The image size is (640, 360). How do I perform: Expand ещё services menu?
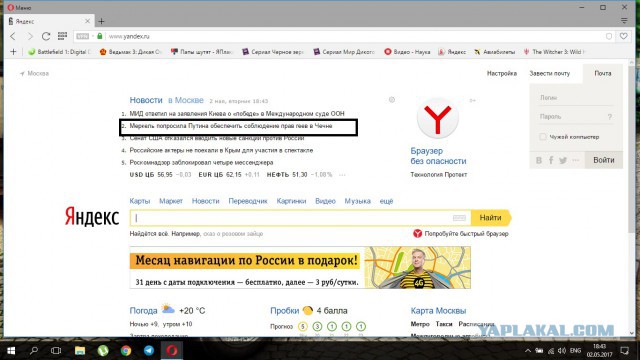(x=386, y=201)
